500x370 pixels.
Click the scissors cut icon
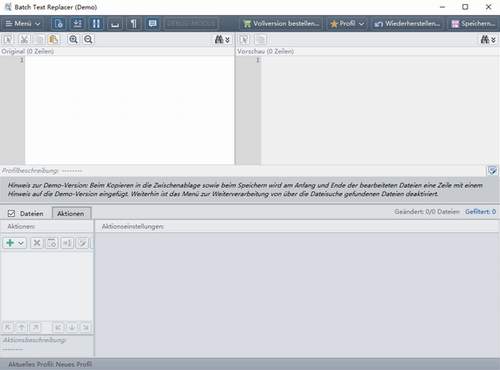click(x=24, y=40)
